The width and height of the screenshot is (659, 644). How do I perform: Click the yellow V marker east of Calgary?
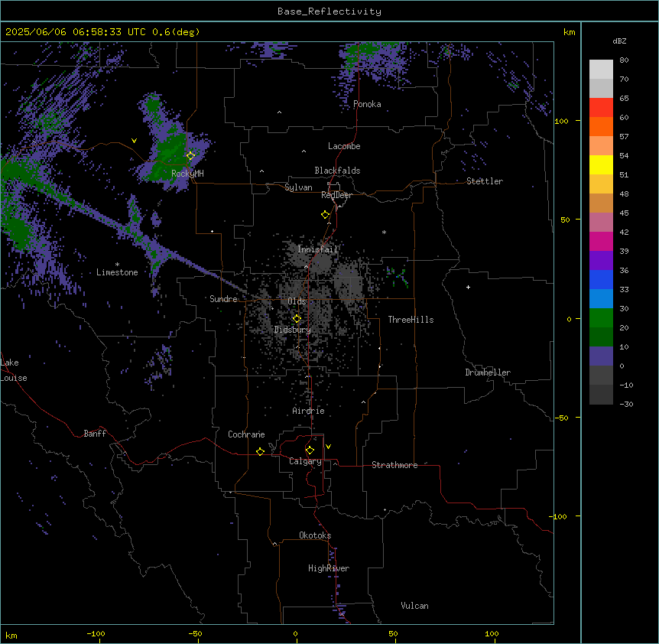pyautogui.click(x=328, y=447)
